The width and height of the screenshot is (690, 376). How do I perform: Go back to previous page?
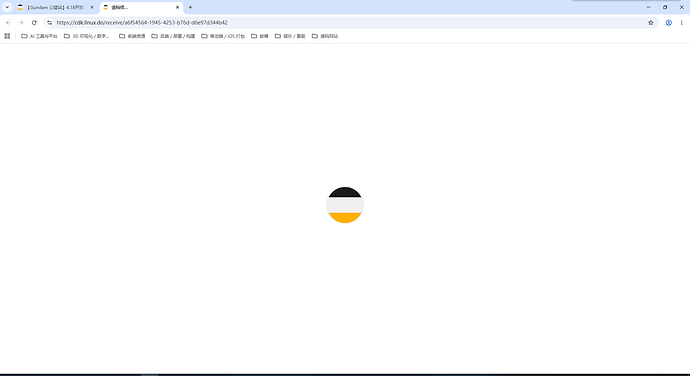click(8, 22)
